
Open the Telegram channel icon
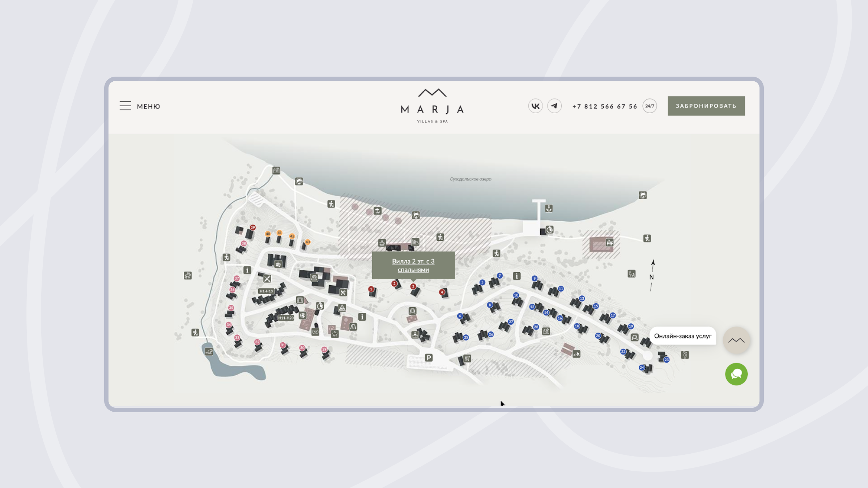point(554,106)
